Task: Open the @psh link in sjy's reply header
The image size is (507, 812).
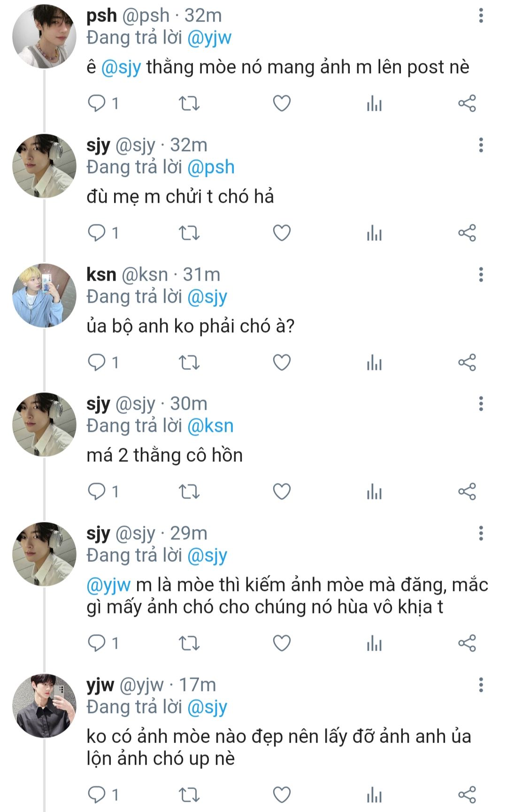Action: point(211,167)
